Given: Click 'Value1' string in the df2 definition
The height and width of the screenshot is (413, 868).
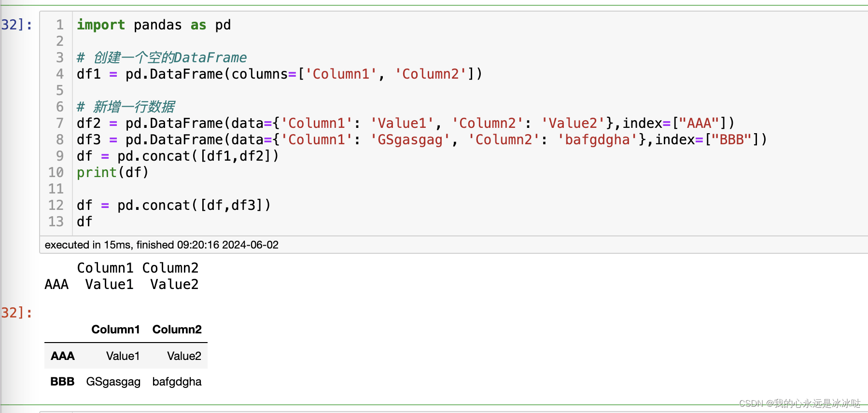Looking at the screenshot, I should tap(402, 124).
